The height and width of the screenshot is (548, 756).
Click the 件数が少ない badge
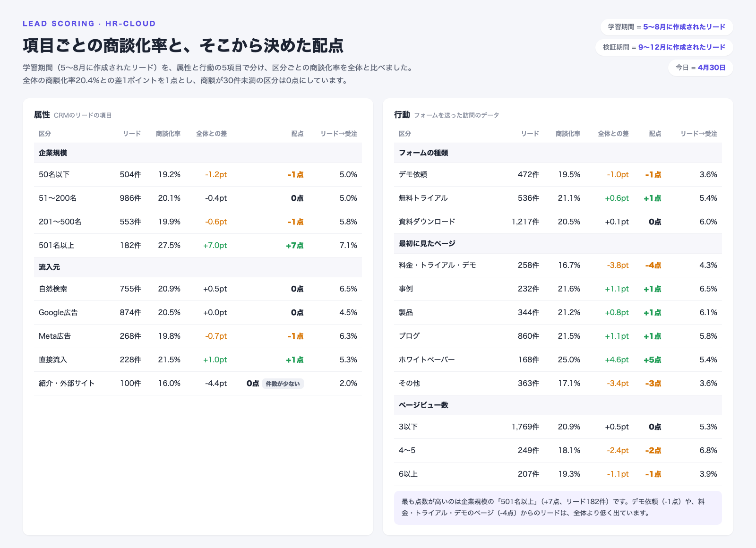pos(283,384)
